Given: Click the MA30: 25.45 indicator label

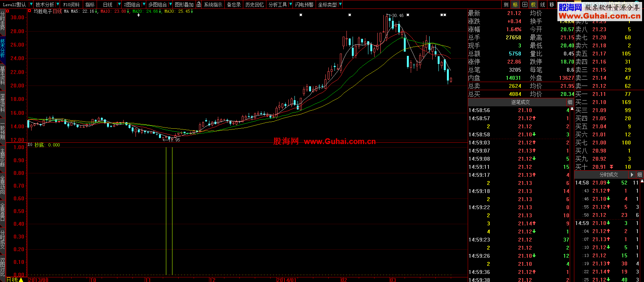Looking at the screenshot, I should click(x=179, y=12).
